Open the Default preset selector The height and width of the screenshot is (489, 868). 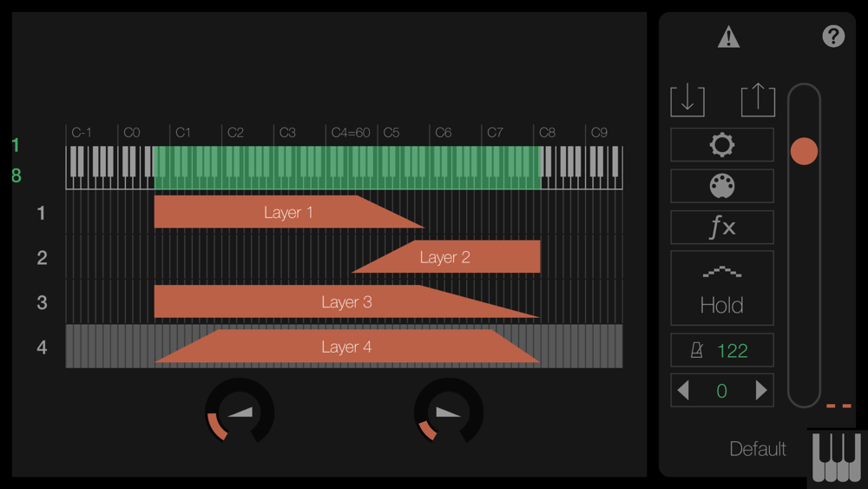[757, 448]
